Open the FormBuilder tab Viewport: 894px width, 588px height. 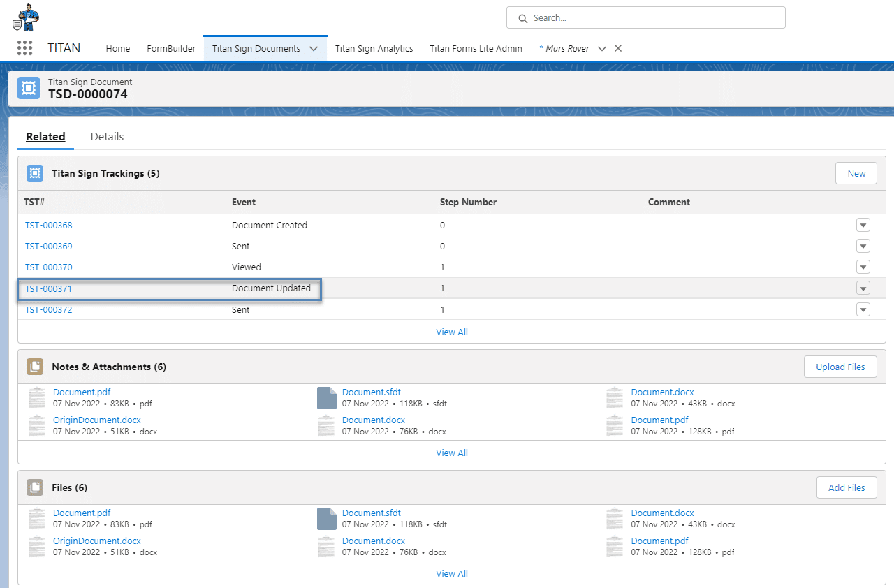pos(171,48)
